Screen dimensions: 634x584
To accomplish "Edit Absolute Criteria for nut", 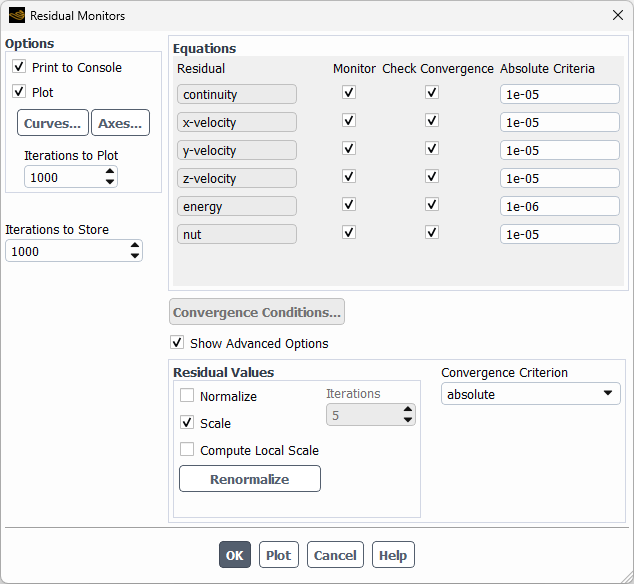I will pyautogui.click(x=560, y=234).
